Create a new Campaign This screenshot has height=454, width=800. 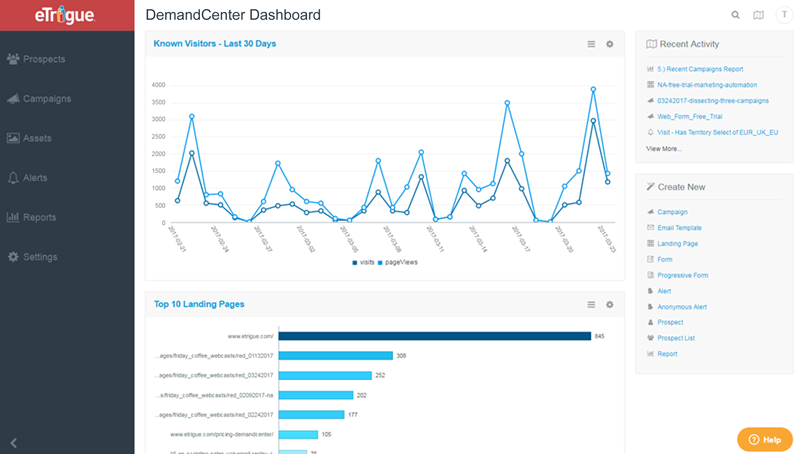(x=672, y=212)
